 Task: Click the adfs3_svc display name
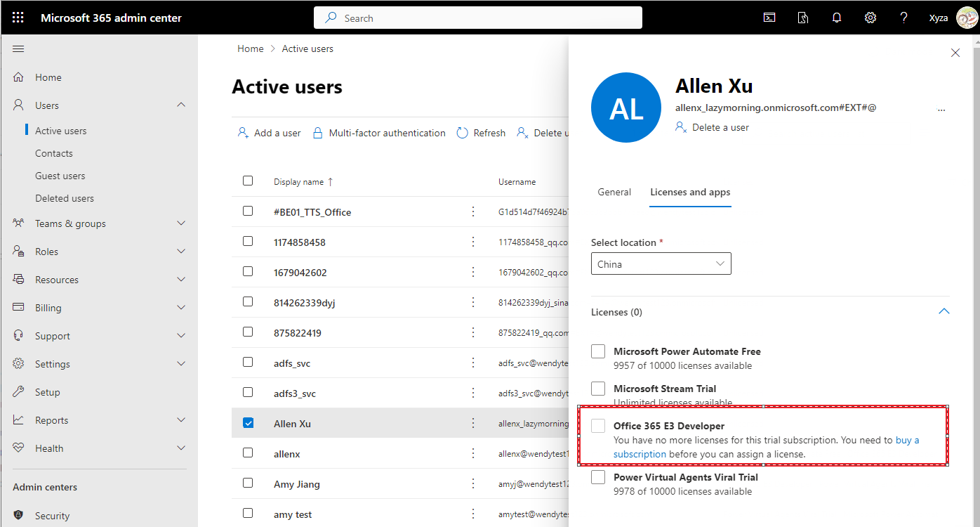click(295, 393)
